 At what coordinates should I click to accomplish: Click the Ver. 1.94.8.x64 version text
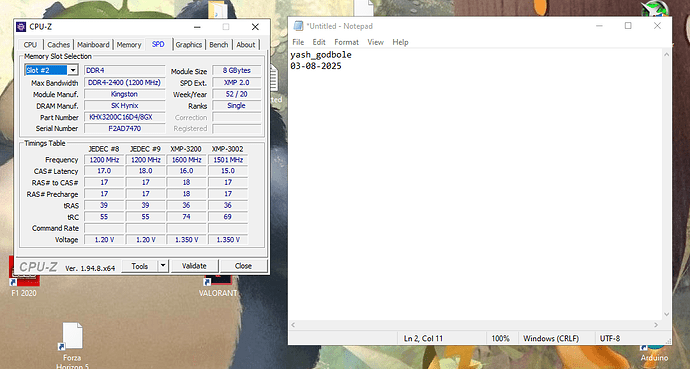pyautogui.click(x=90, y=268)
